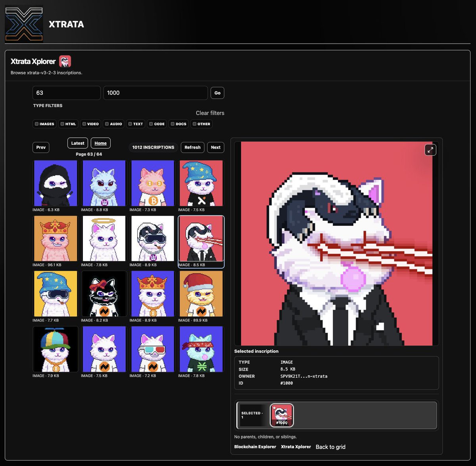
Task: Click the Page 63 / 64 label
Action: click(89, 154)
